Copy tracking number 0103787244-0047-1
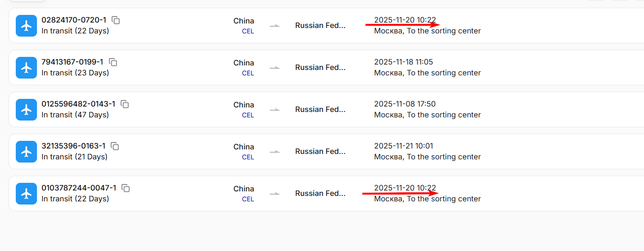The height and width of the screenshot is (251, 644). [126, 188]
